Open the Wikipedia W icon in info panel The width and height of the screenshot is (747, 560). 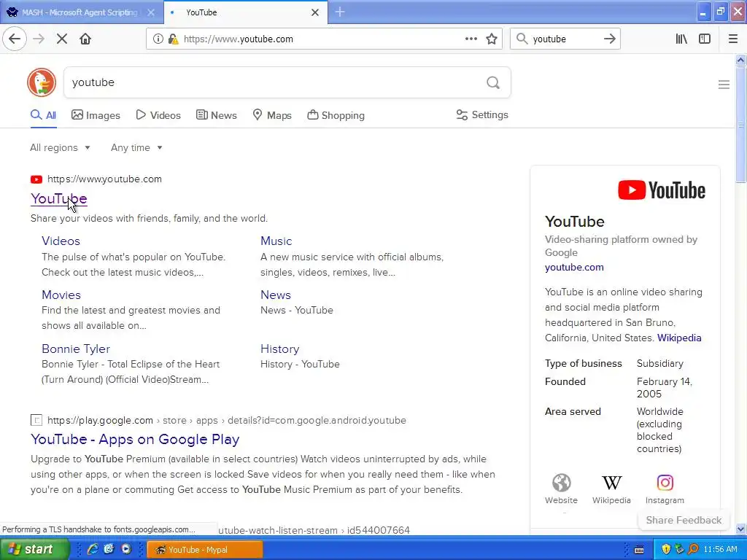tap(611, 483)
